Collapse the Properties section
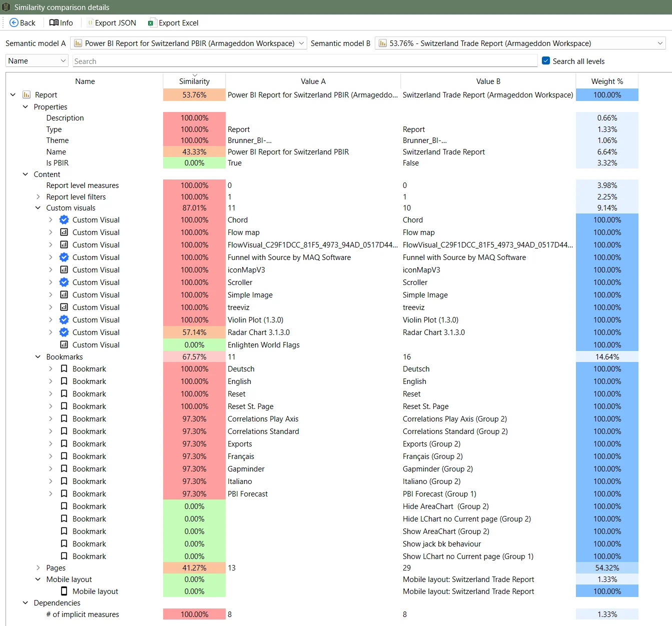The height and width of the screenshot is (626, 672). [x=26, y=106]
